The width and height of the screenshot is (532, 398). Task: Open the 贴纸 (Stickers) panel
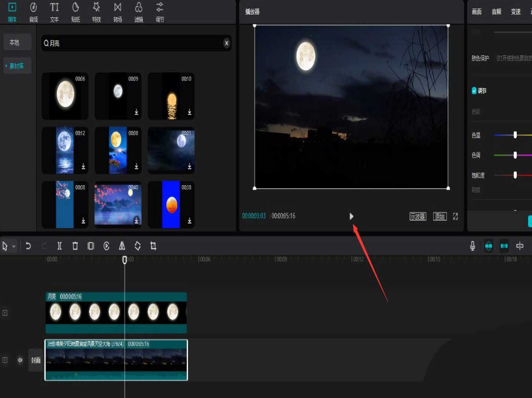[x=76, y=11]
